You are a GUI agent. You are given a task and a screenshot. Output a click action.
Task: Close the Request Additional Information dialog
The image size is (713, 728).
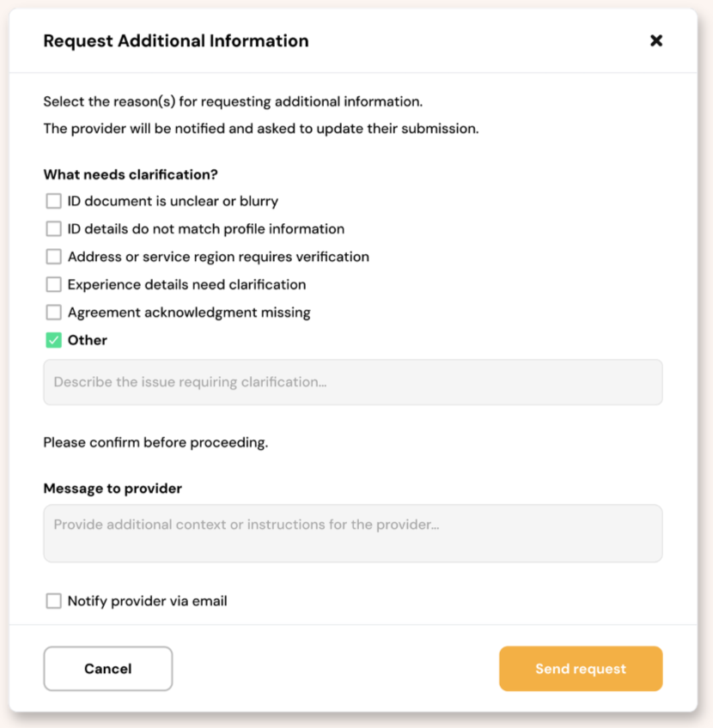[656, 40]
